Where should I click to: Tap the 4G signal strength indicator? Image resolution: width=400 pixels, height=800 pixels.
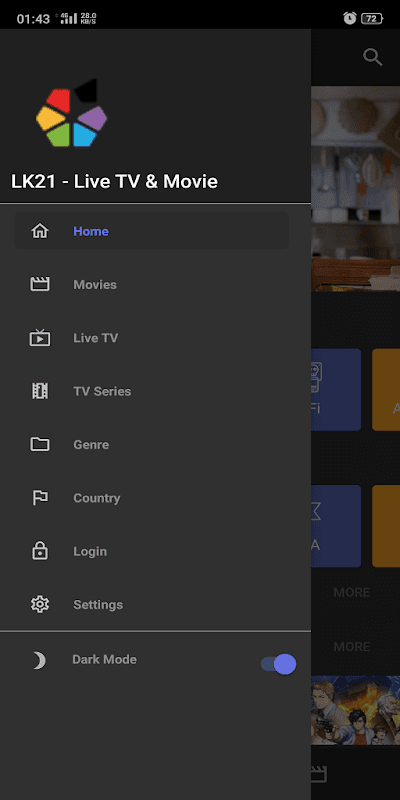click(x=69, y=19)
